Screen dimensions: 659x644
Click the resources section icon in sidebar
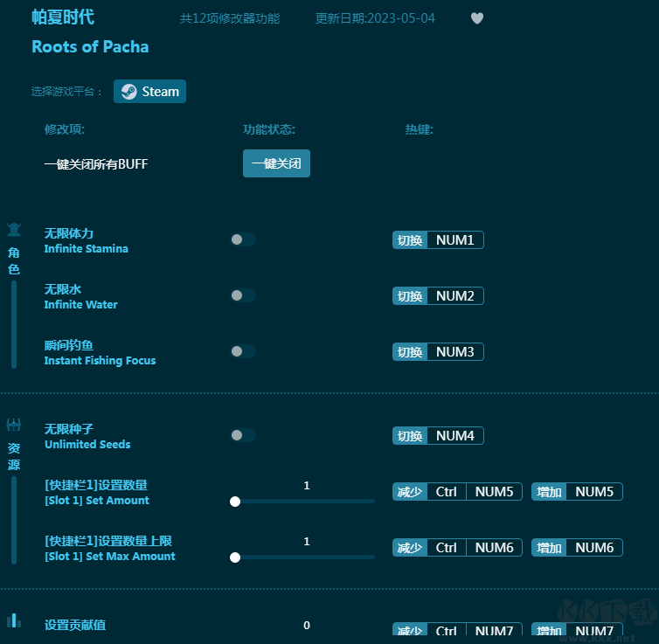pos(14,426)
